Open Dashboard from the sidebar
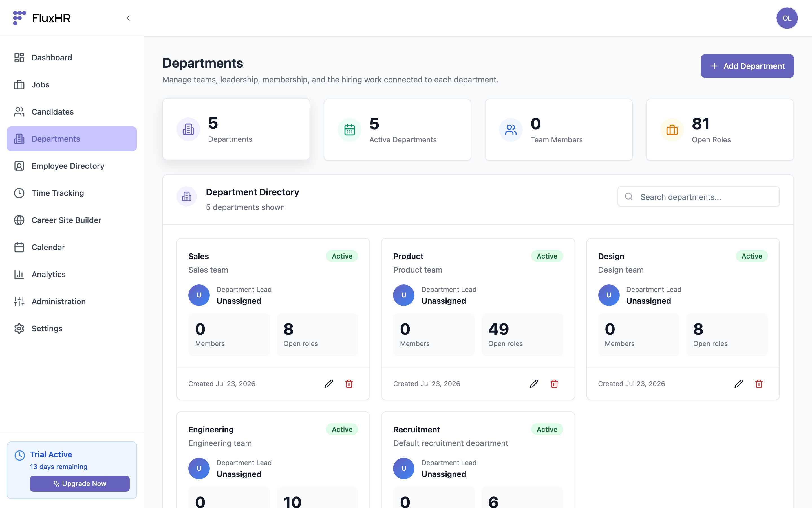Image resolution: width=812 pixels, height=508 pixels. pyautogui.click(x=72, y=58)
